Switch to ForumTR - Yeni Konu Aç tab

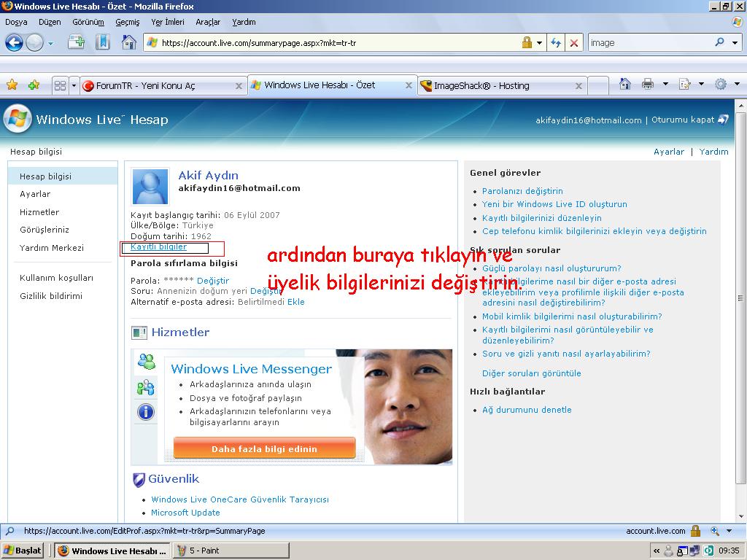[145, 86]
